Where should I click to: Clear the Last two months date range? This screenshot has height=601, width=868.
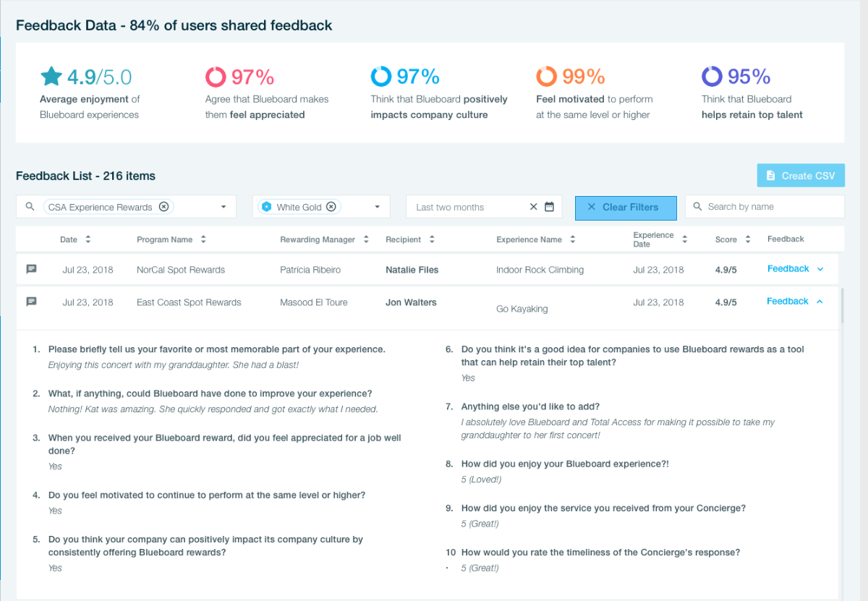click(x=533, y=207)
